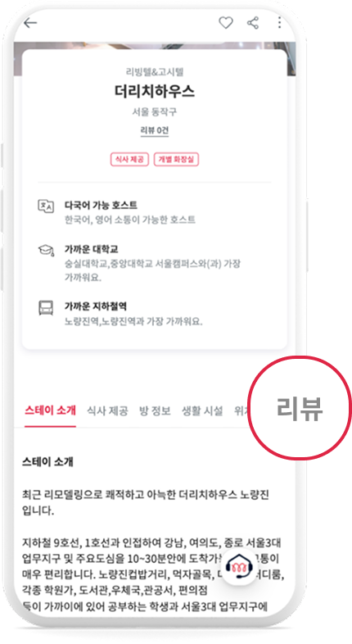The height and width of the screenshot is (644, 352).
Task: Click the subway train icon
Action: tap(46, 307)
